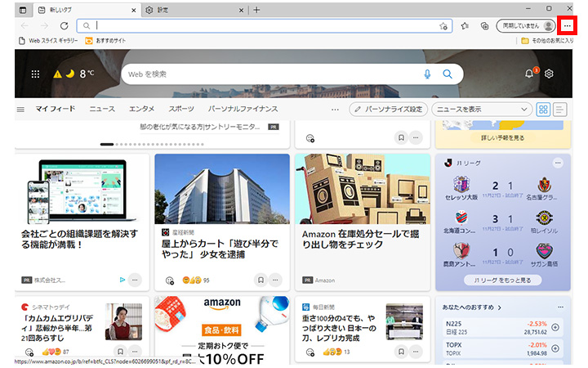Open more options on 屋上からカート article
Viewport: 588px width, 368px height.
pos(275,280)
